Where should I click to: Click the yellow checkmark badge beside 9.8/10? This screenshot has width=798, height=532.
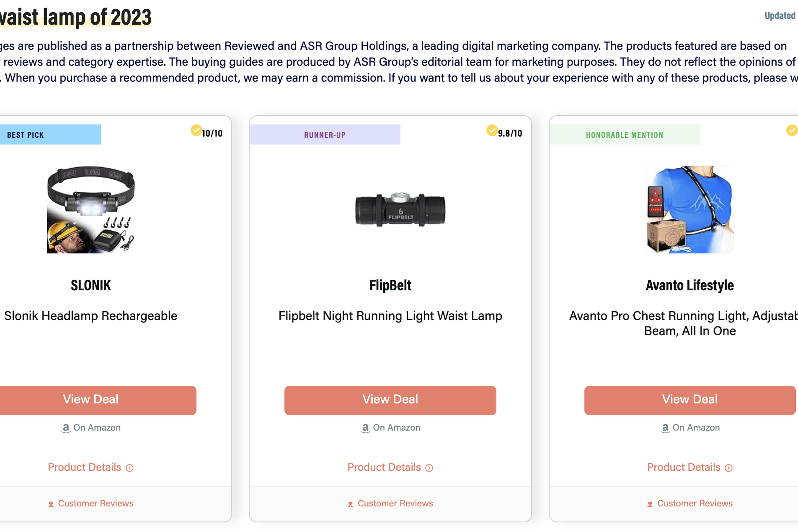point(492,130)
